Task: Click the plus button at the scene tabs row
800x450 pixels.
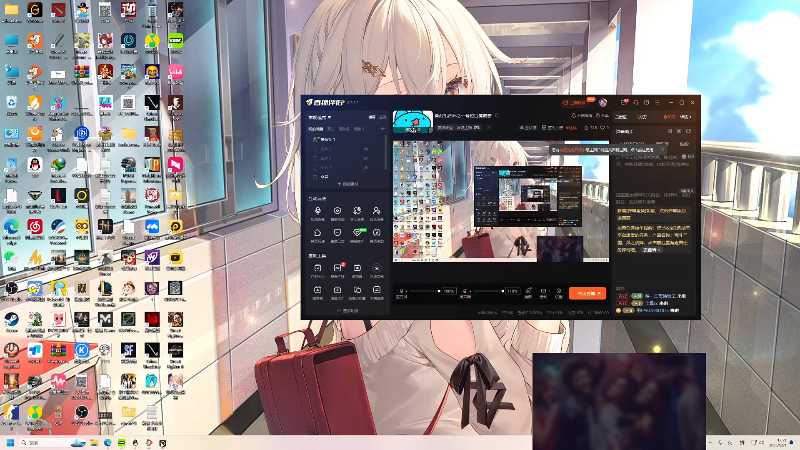Action: coord(383,129)
